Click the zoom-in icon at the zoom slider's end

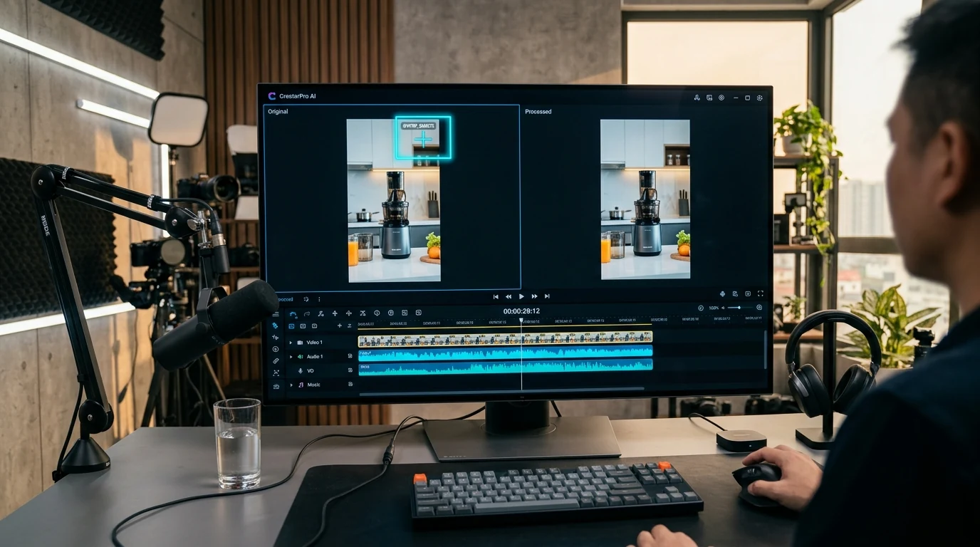(759, 308)
